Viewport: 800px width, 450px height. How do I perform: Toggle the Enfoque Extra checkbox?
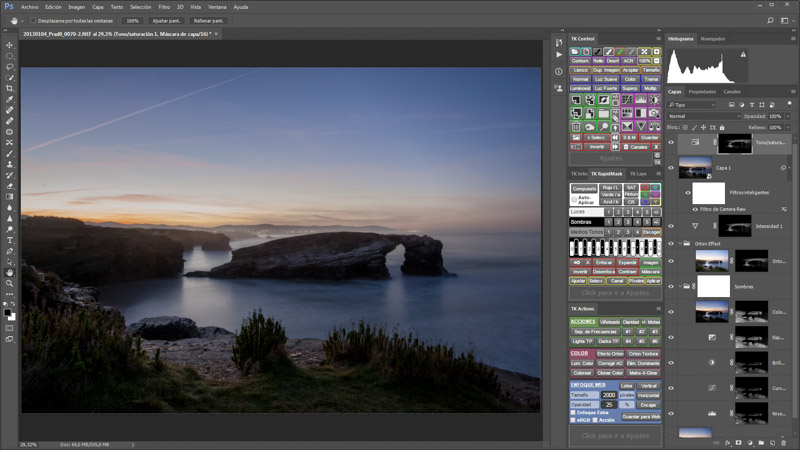pyautogui.click(x=574, y=412)
